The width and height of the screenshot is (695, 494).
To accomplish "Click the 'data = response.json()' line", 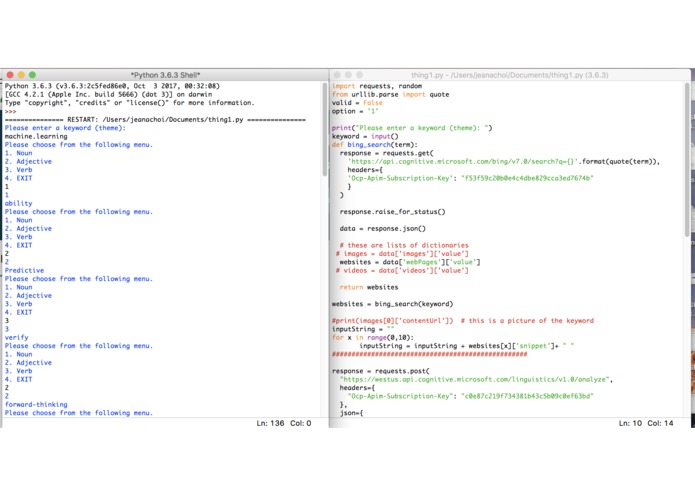I will point(383,229).
